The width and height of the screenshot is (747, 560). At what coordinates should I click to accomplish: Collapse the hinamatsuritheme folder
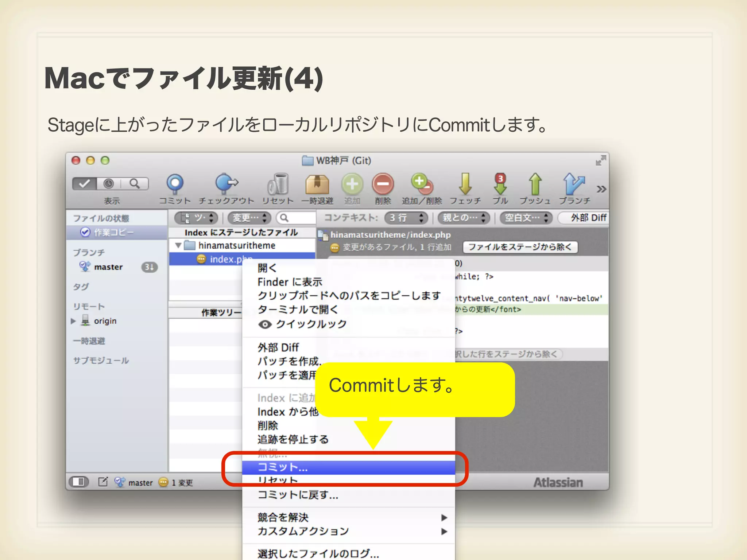178,245
